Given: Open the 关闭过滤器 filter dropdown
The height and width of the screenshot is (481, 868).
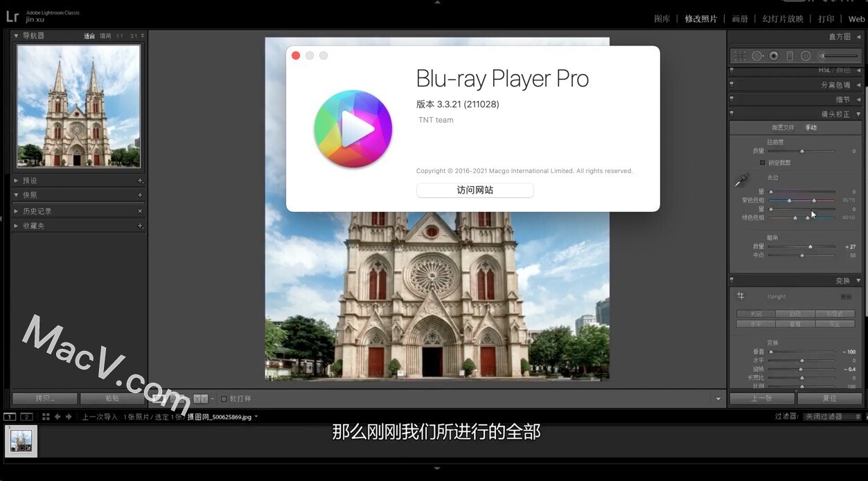Looking at the screenshot, I should coord(833,417).
